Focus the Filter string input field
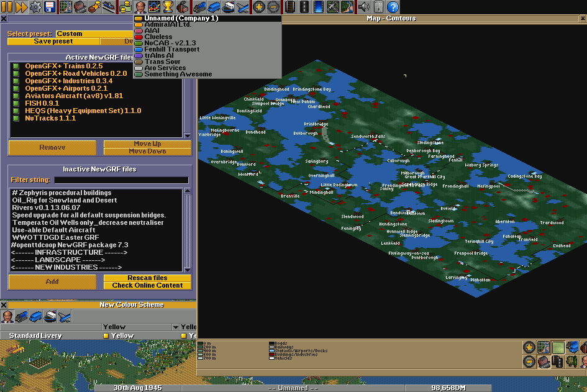The width and height of the screenshot is (587, 392). tap(121, 180)
